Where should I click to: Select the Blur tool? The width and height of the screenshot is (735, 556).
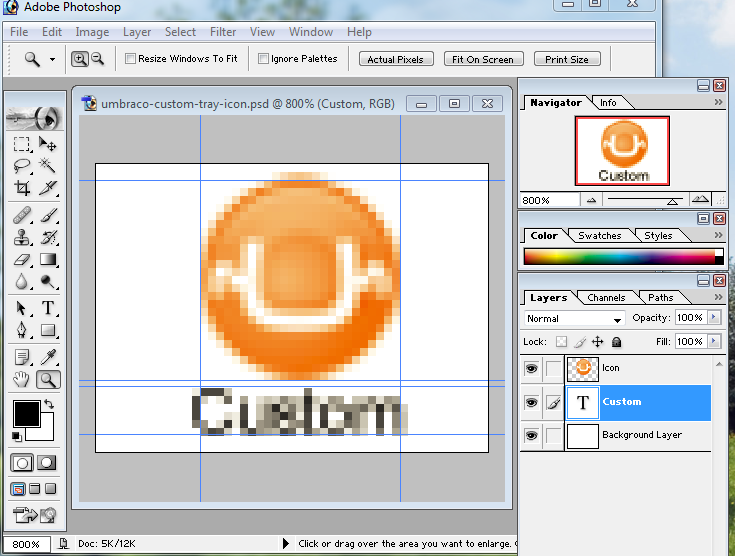22,281
